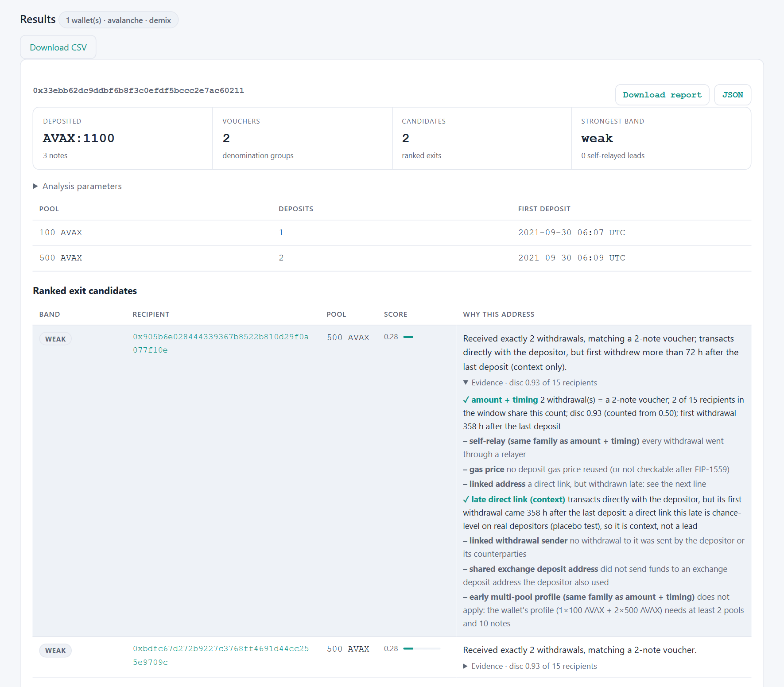Screen dimensions: 784x687
Task: Click the FIRST DEPOSIT column header
Action: [544, 209]
